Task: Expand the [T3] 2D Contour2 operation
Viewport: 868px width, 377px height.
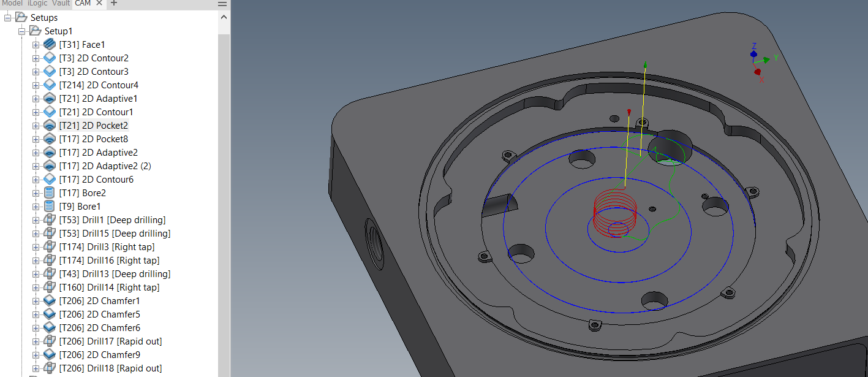Action: [x=35, y=58]
